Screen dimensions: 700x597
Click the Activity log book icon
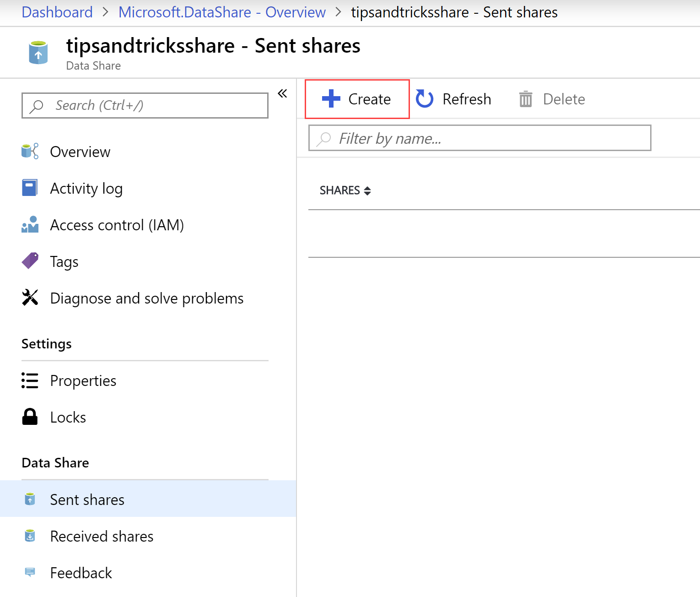[x=30, y=188]
